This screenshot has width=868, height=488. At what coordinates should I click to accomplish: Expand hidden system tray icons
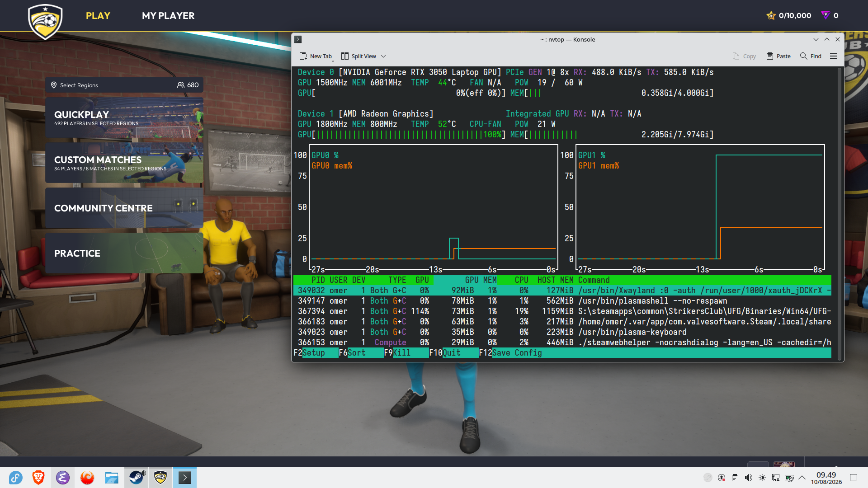pos(802,478)
